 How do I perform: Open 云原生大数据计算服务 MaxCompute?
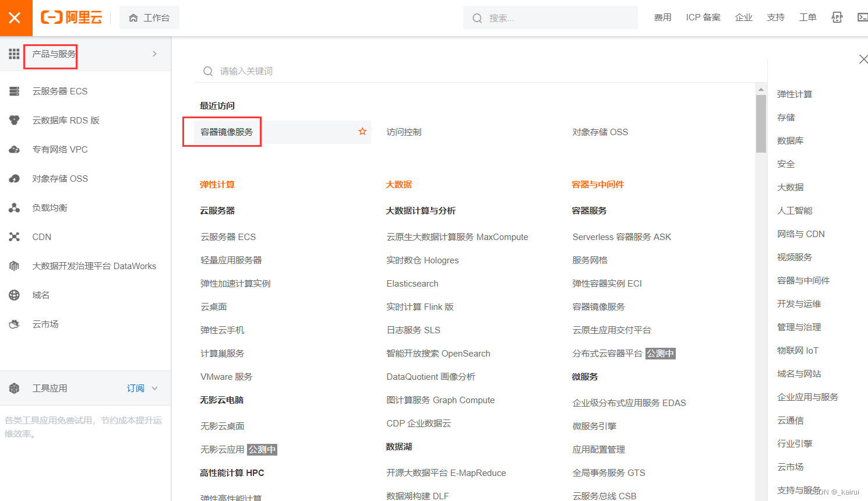[457, 237]
